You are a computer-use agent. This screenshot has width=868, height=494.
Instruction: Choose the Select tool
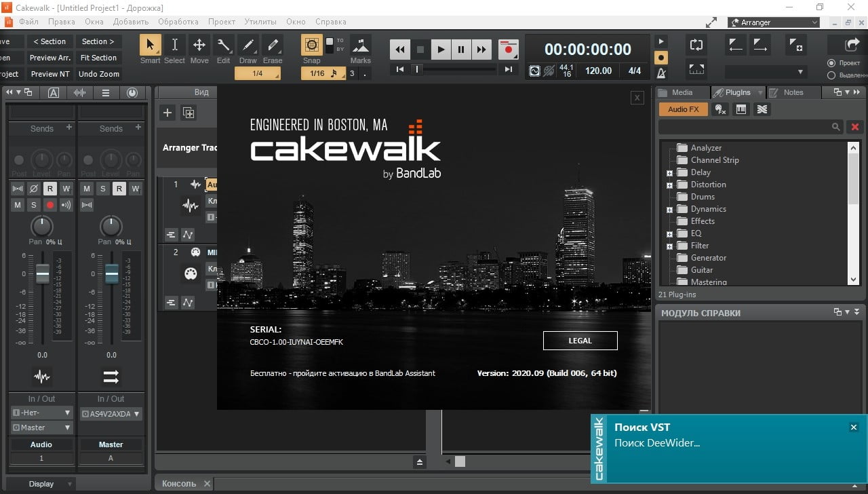tap(174, 46)
